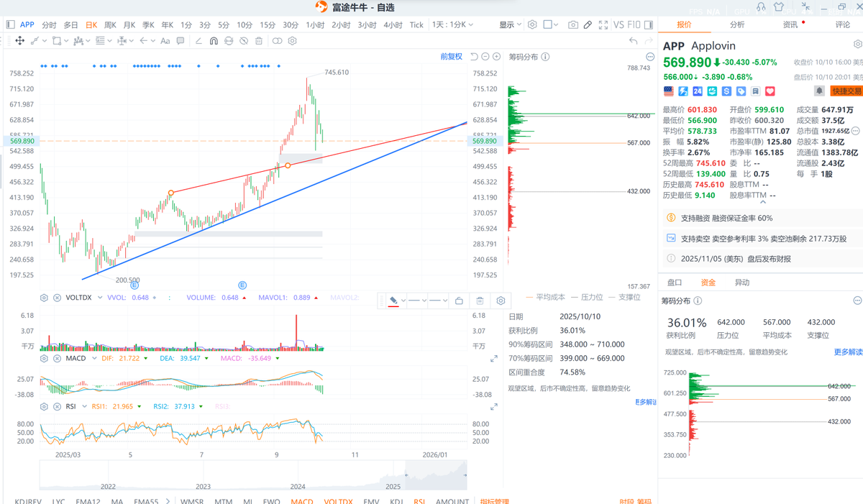Reset chart zoom with undo arrow
The width and height of the screenshot is (863, 504).
[x=474, y=57]
